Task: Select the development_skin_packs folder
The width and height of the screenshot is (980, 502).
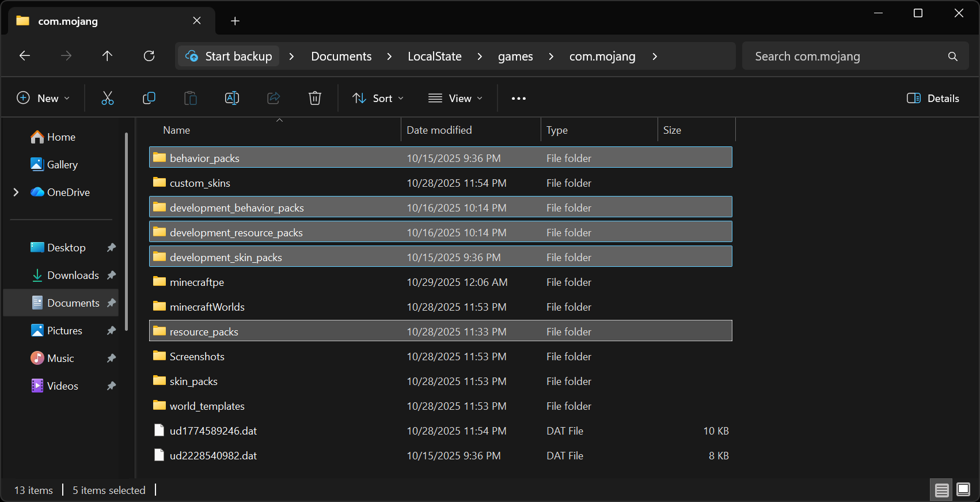Action: (x=440, y=256)
